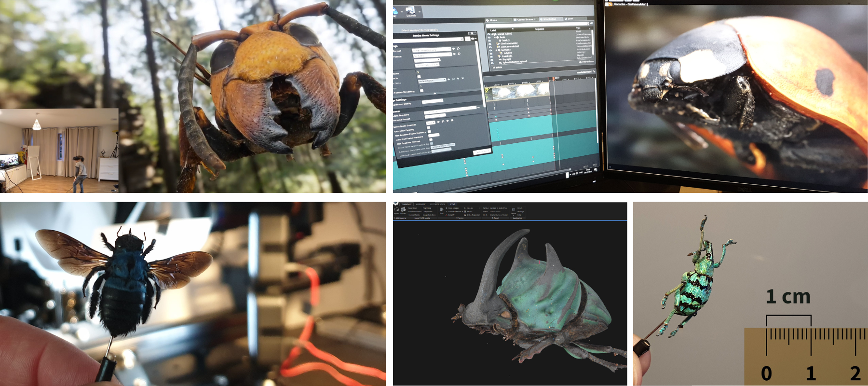Click the search icon in Render Movie Settings
This screenshot has height=386, width=868.
coord(462,39)
